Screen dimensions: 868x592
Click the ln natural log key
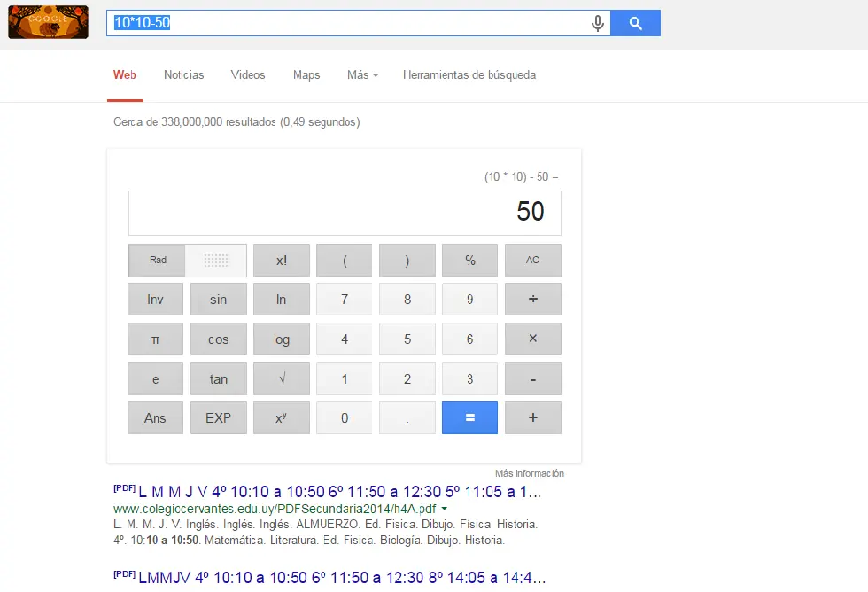[282, 299]
